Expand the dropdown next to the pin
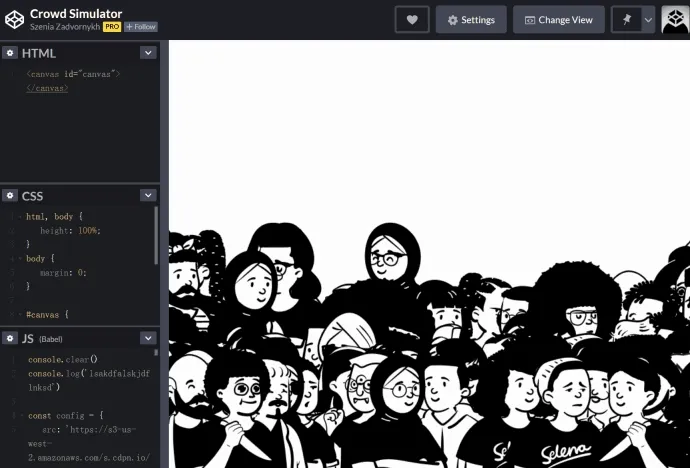The height and width of the screenshot is (468, 690). pos(648,19)
